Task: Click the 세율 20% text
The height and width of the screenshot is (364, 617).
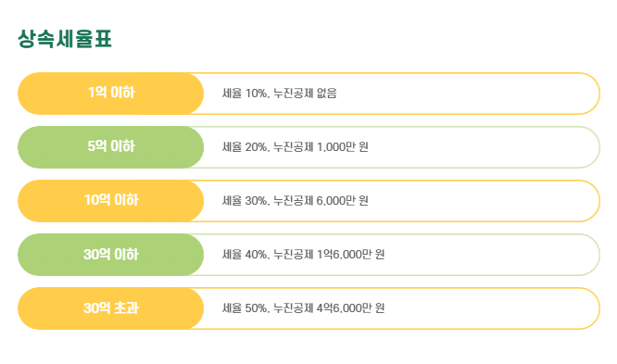Action: coord(245,147)
